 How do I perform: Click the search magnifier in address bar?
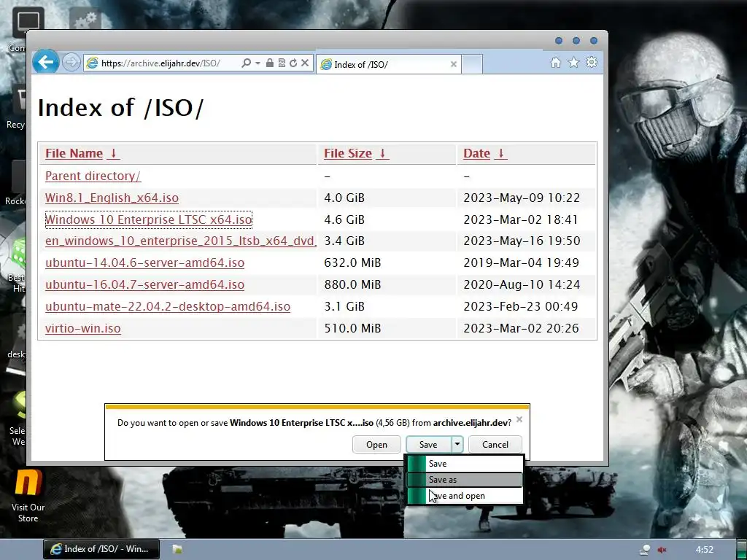coord(246,63)
